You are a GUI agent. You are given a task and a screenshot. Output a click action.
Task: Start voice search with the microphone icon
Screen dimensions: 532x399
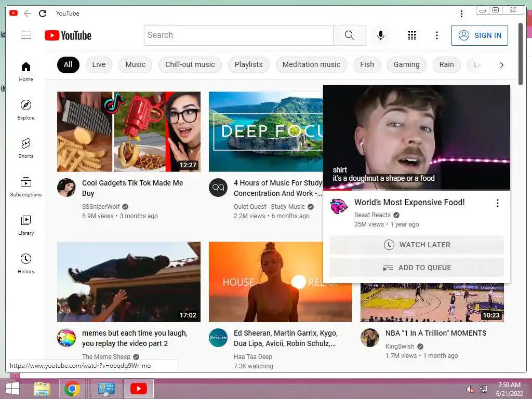tap(381, 35)
